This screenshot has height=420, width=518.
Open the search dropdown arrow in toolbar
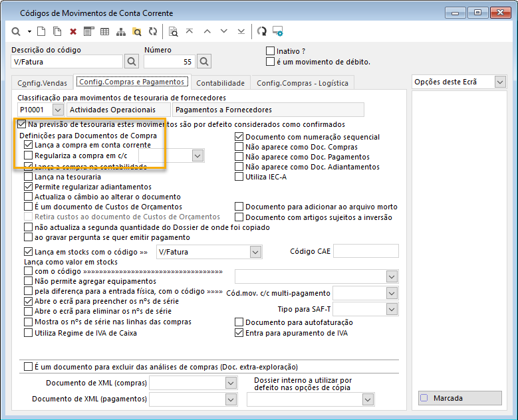(x=29, y=32)
